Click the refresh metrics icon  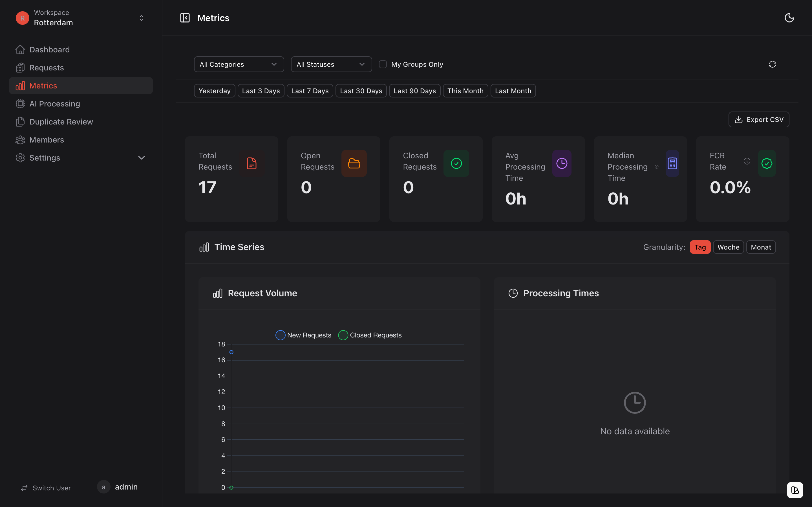[772, 64]
